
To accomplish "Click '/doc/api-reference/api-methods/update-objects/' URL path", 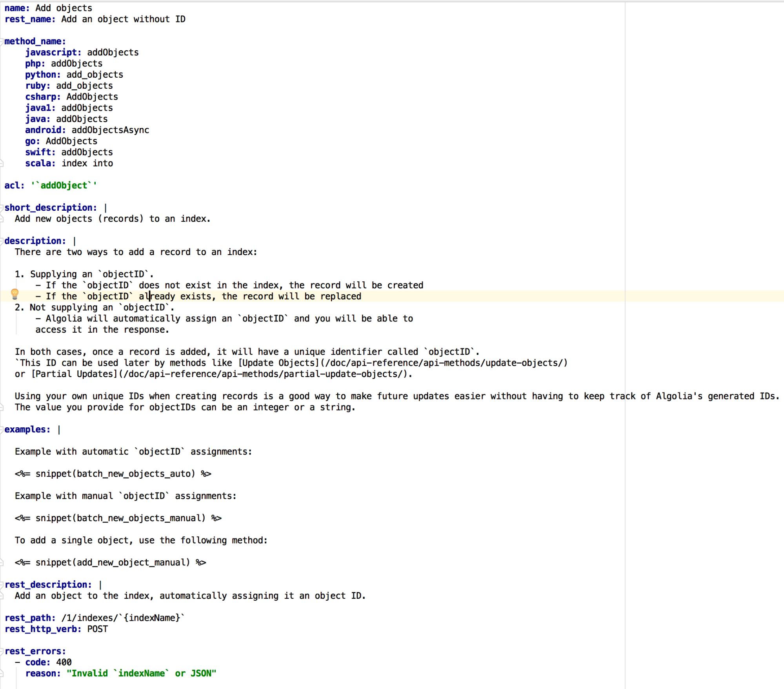I will tap(444, 363).
